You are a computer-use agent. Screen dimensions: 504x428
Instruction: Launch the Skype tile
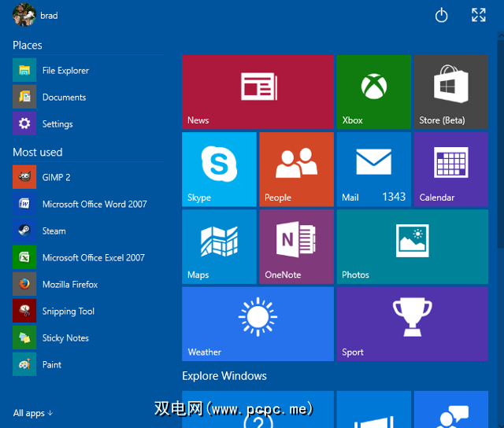(219, 169)
